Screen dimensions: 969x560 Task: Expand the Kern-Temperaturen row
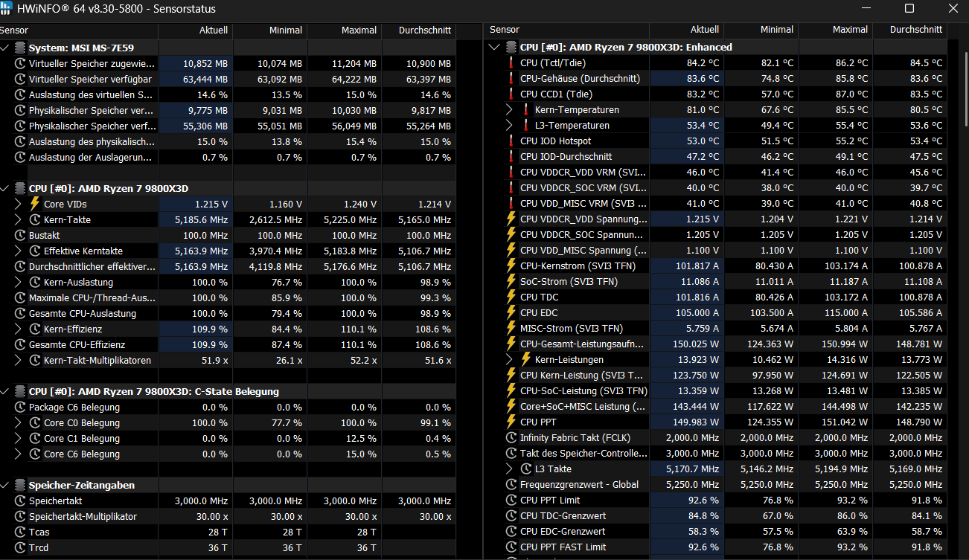(x=509, y=109)
